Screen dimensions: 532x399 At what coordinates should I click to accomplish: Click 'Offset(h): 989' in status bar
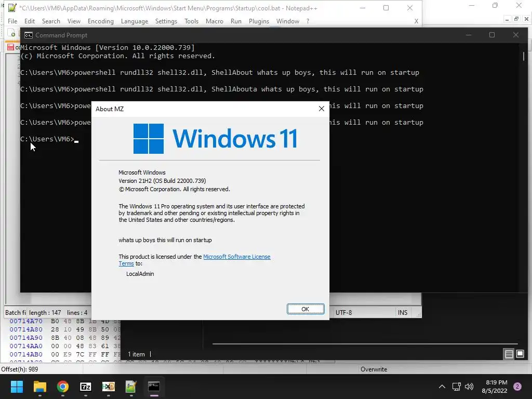pos(20,369)
